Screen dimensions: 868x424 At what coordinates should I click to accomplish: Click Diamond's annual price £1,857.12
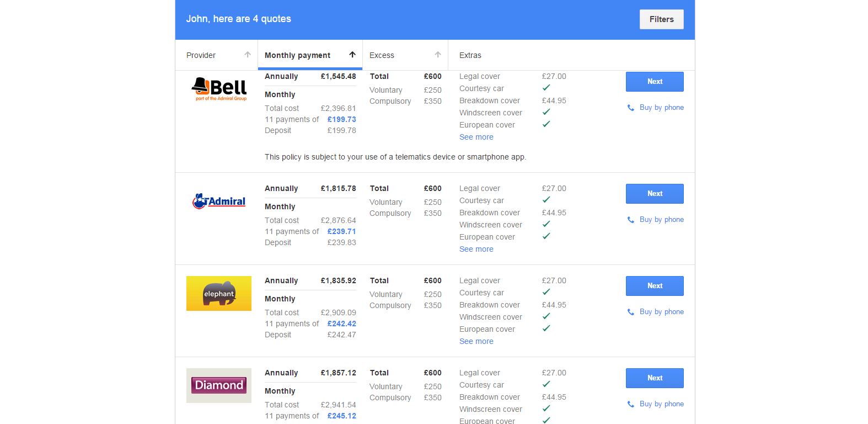coord(339,373)
